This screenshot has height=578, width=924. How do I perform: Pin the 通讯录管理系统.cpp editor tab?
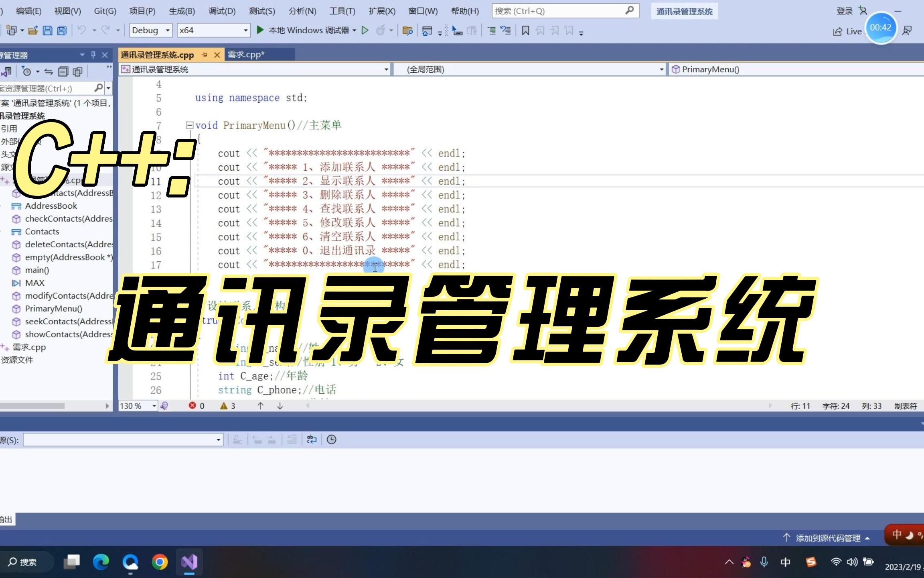pyautogui.click(x=205, y=55)
